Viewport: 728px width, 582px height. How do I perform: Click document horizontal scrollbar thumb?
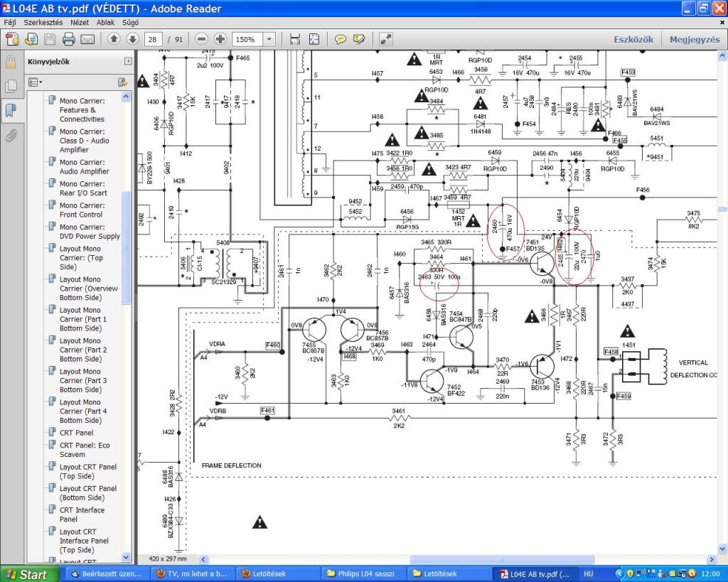point(501,559)
